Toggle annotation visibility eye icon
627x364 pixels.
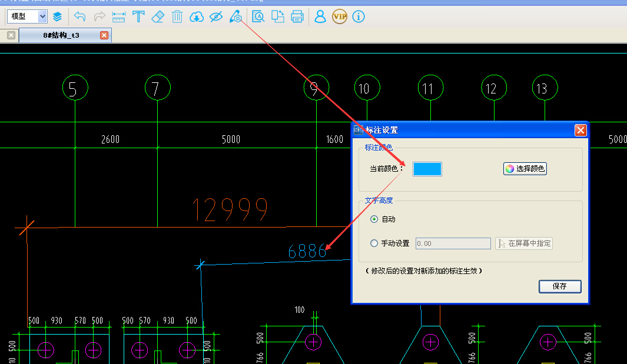pos(216,17)
